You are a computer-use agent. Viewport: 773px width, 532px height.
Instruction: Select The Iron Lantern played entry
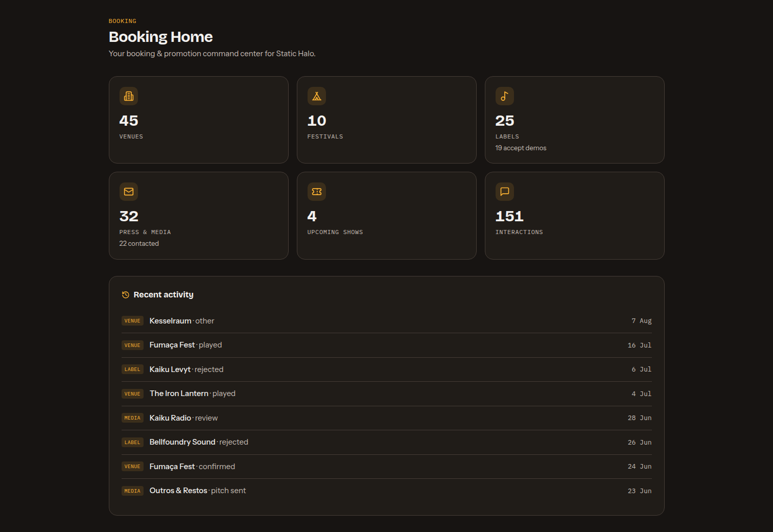pos(387,394)
